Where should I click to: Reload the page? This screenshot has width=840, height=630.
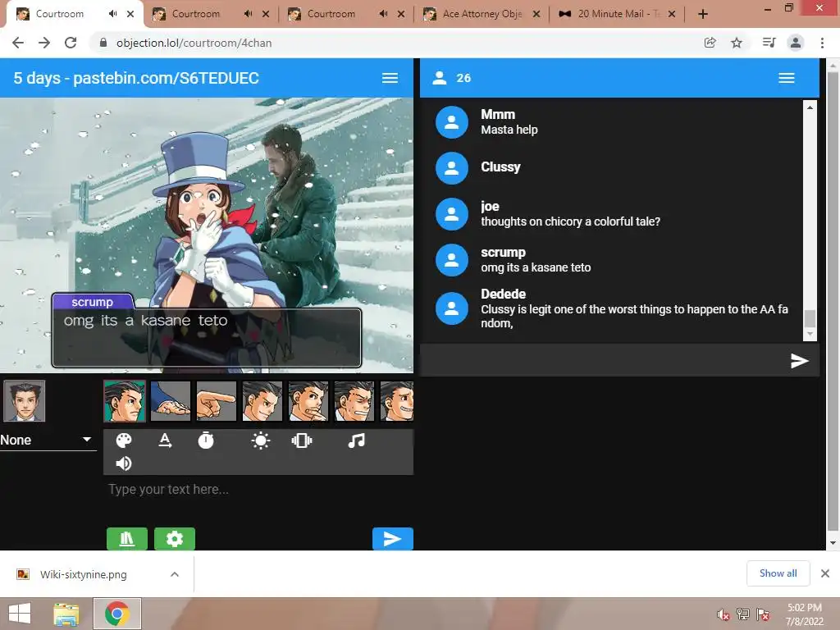pyautogui.click(x=71, y=43)
